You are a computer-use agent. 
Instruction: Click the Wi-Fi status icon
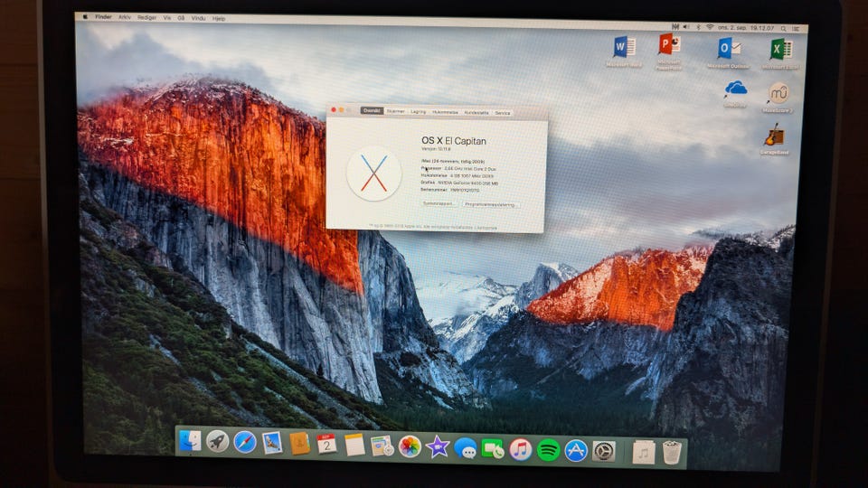pos(709,27)
